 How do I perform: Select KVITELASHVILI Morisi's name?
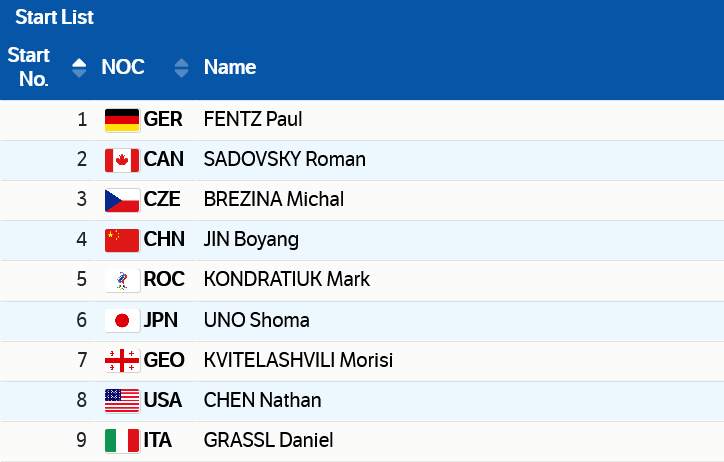[x=298, y=360]
